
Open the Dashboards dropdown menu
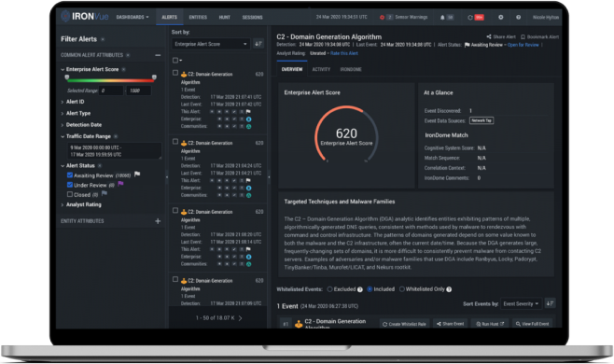coord(133,17)
